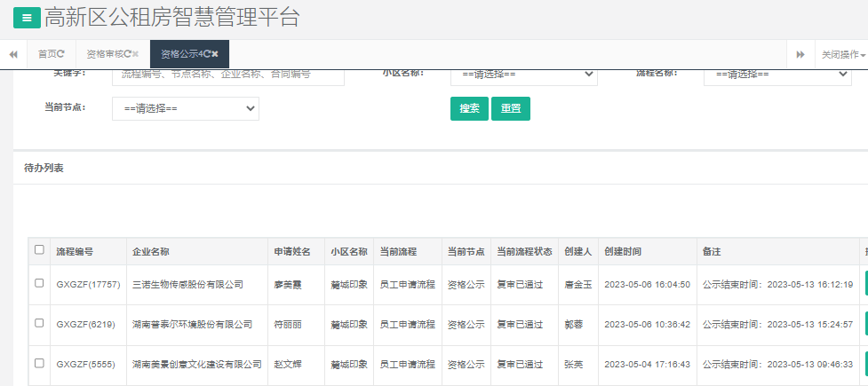The width and height of the screenshot is (868, 386).
Task: Expand the 流程名称 dropdown
Action: click(x=777, y=75)
